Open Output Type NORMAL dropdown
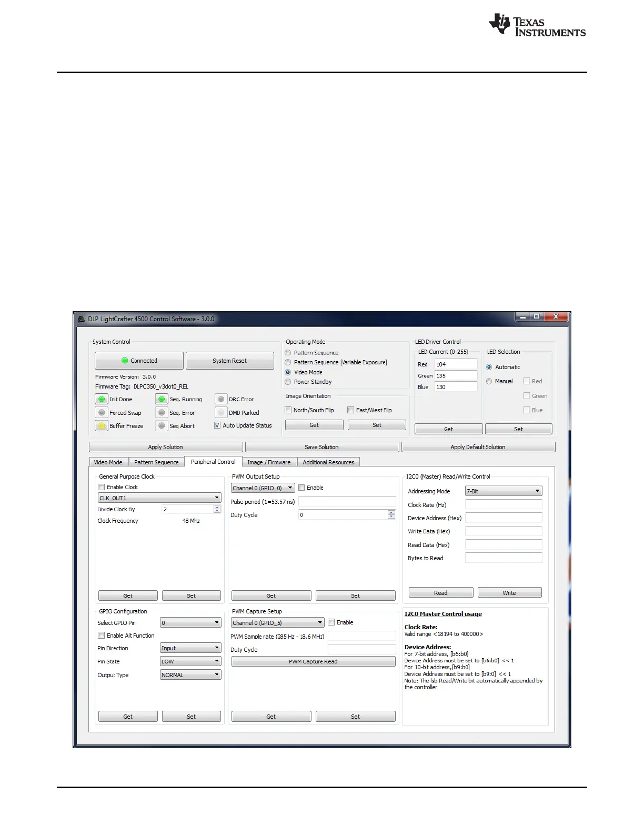 point(190,675)
